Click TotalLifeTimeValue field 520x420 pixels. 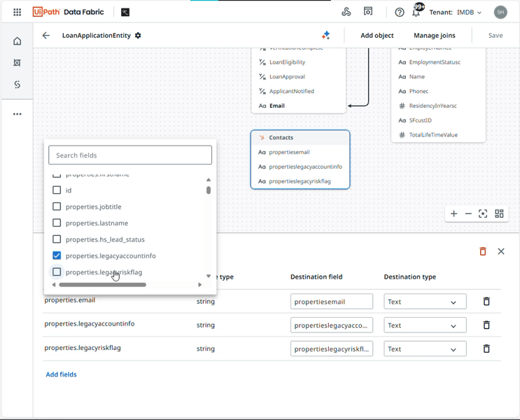[433, 135]
